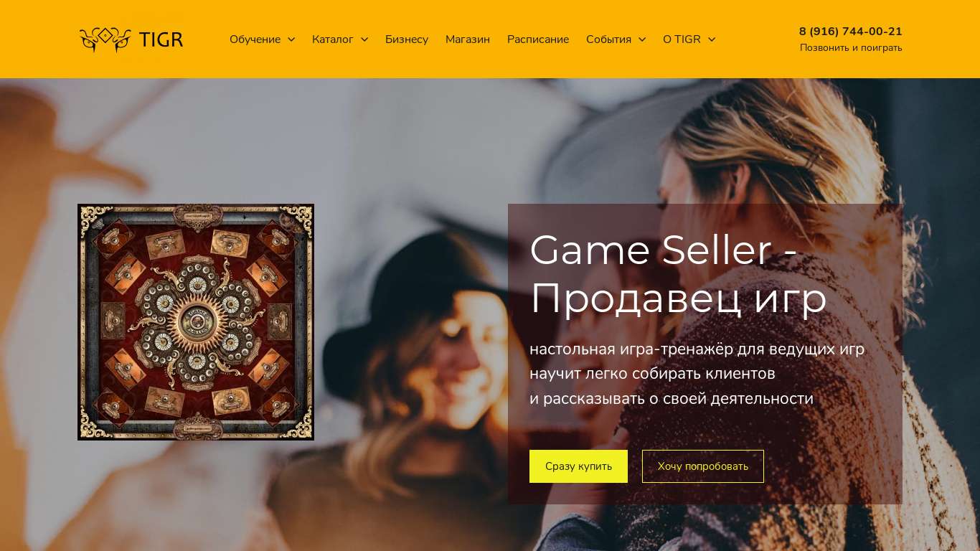Open the game board image thumbnail
Screen dimensions: 980x551
(196, 322)
